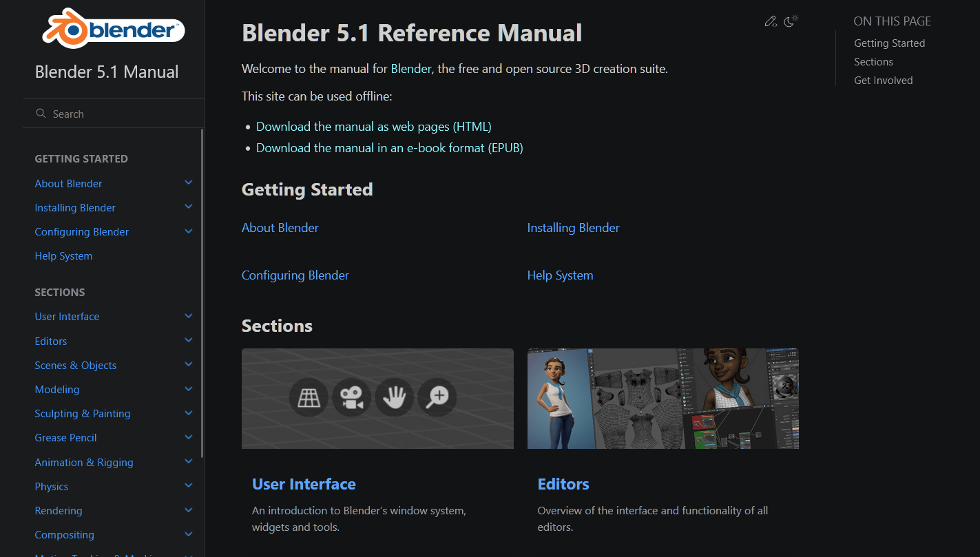980x557 pixels.
Task: Expand the Modeling sidebar chevron
Action: (x=189, y=389)
